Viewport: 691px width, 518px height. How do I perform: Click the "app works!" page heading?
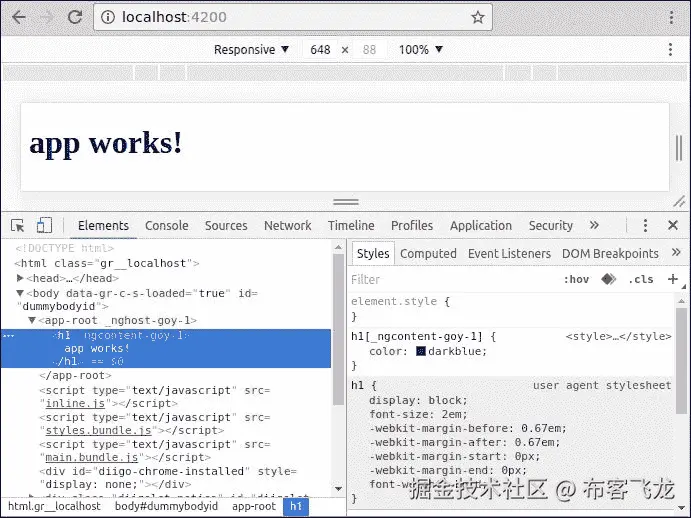tap(105, 143)
